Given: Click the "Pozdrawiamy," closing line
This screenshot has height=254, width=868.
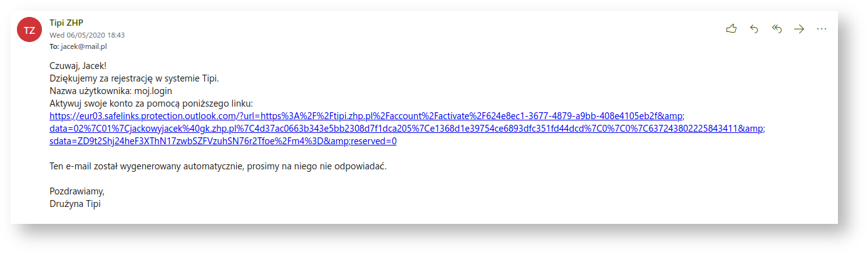Looking at the screenshot, I should coord(76,191).
